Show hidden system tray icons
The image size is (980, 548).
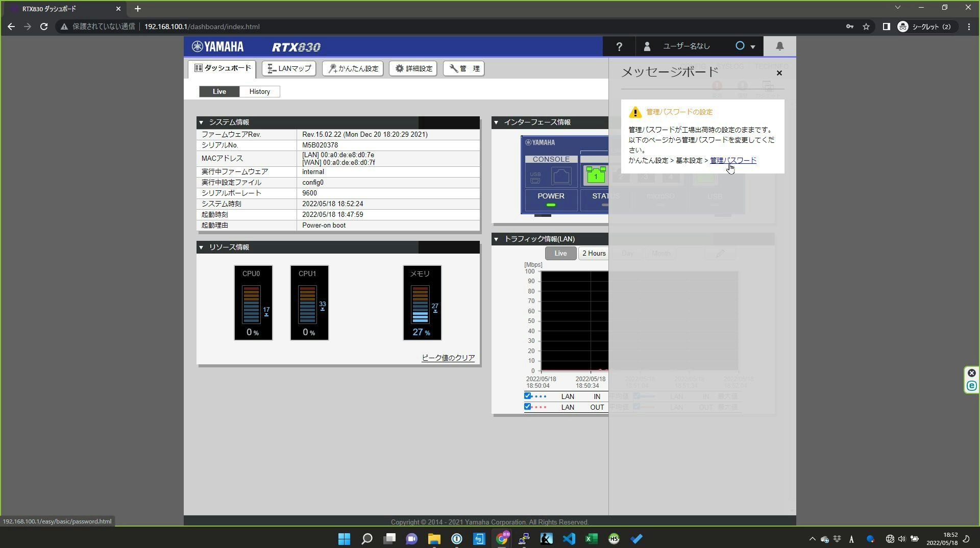pos(812,539)
